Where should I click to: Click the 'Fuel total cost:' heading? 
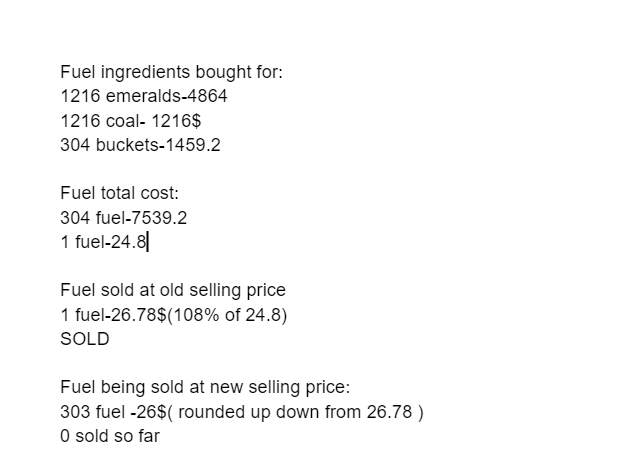(x=119, y=193)
